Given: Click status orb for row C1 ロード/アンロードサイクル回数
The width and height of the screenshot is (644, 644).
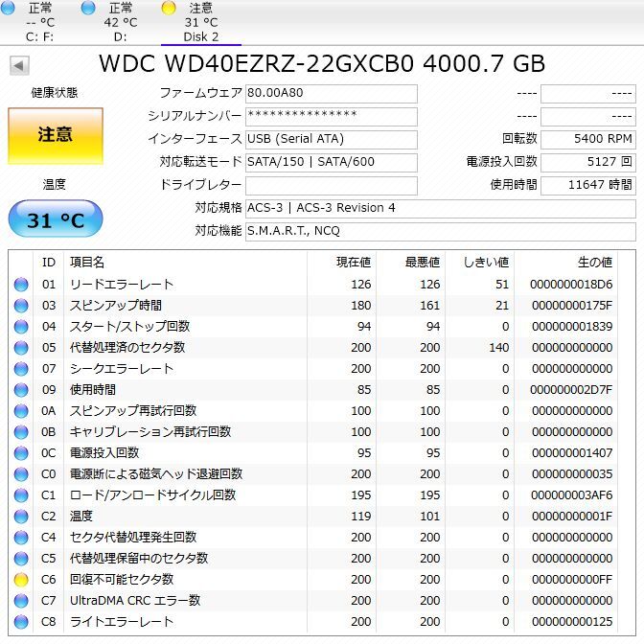Looking at the screenshot, I should 21,494.
